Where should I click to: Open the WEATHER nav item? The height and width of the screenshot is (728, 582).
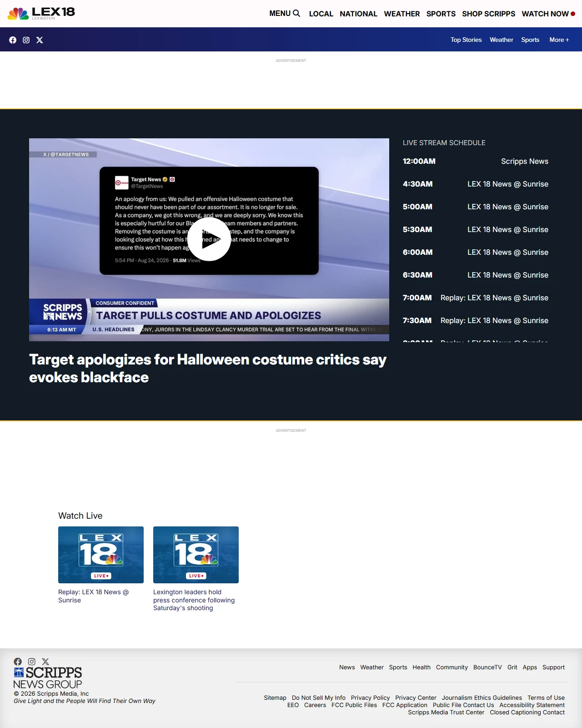[x=402, y=14]
